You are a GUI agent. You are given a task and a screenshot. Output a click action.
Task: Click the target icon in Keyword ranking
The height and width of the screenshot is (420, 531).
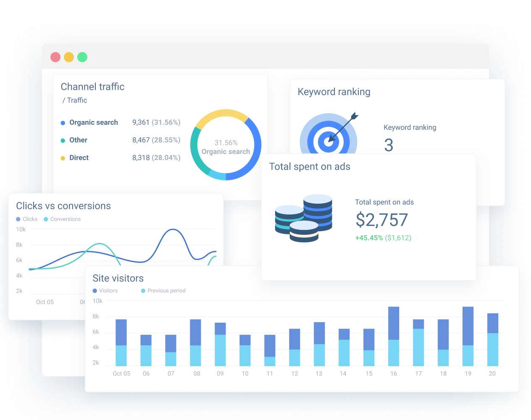click(x=329, y=140)
